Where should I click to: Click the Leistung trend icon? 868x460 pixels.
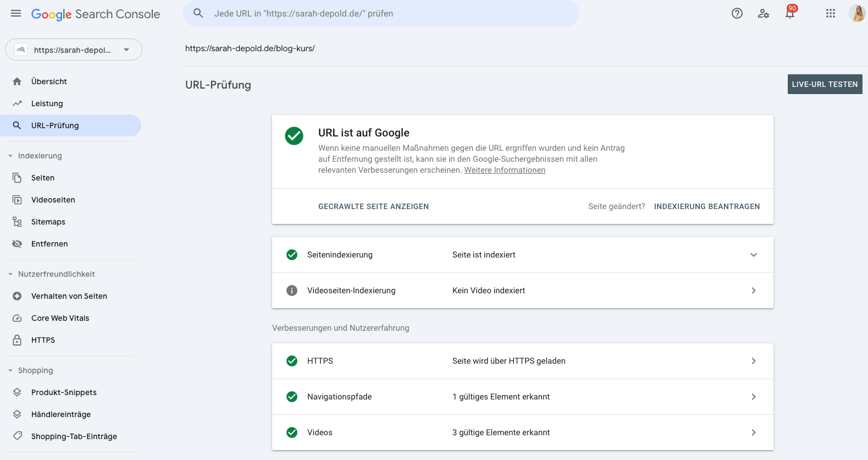click(17, 103)
